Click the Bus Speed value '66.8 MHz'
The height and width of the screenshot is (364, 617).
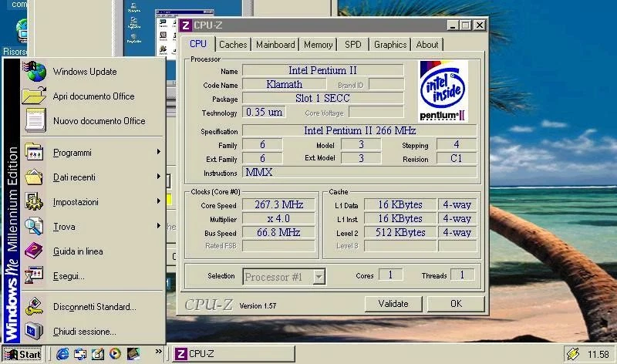[278, 232]
